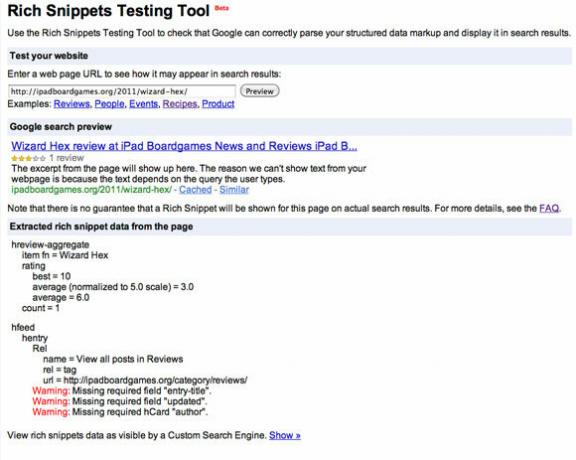The image size is (576, 460).
Task: Click the hfeed entry
Action: click(x=23, y=327)
